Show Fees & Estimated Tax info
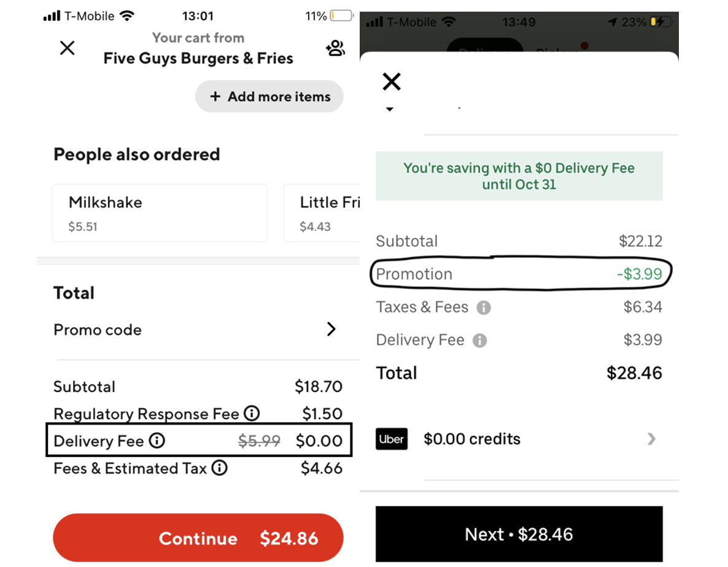 (x=219, y=468)
